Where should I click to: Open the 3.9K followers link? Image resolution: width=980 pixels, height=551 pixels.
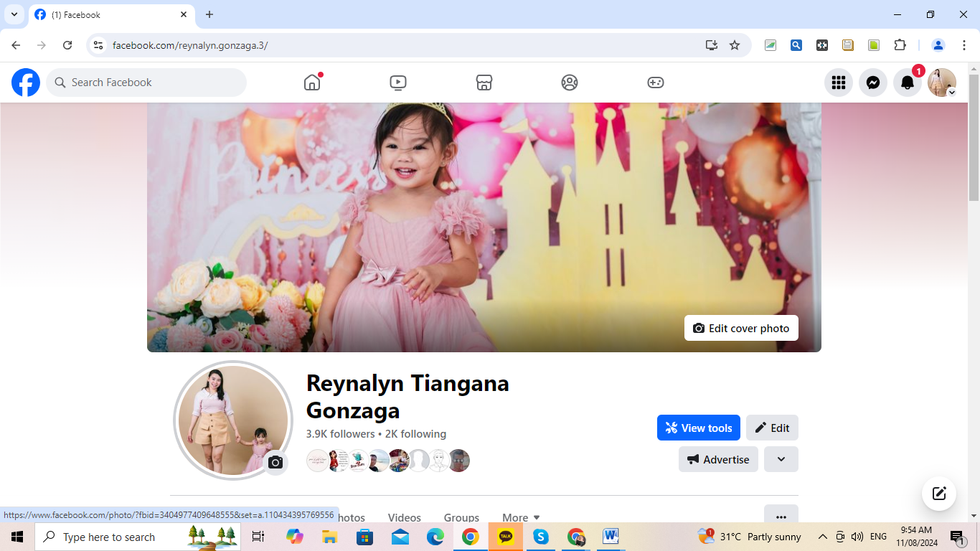(340, 434)
